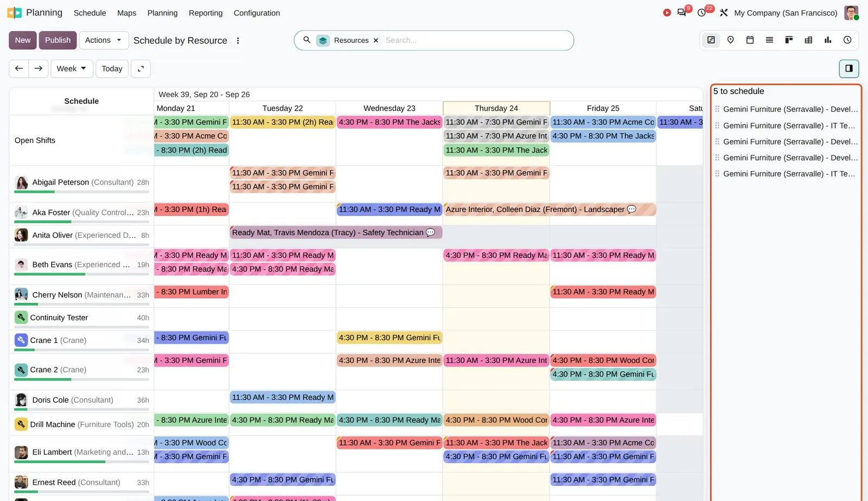Click Eli Lambert's allocation progress bar

point(81,462)
